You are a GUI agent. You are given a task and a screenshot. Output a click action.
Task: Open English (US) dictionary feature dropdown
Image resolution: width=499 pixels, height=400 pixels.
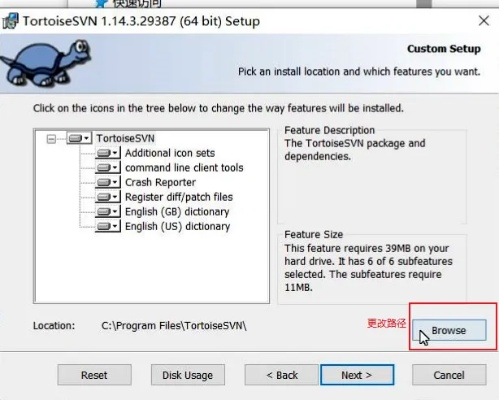[108, 226]
